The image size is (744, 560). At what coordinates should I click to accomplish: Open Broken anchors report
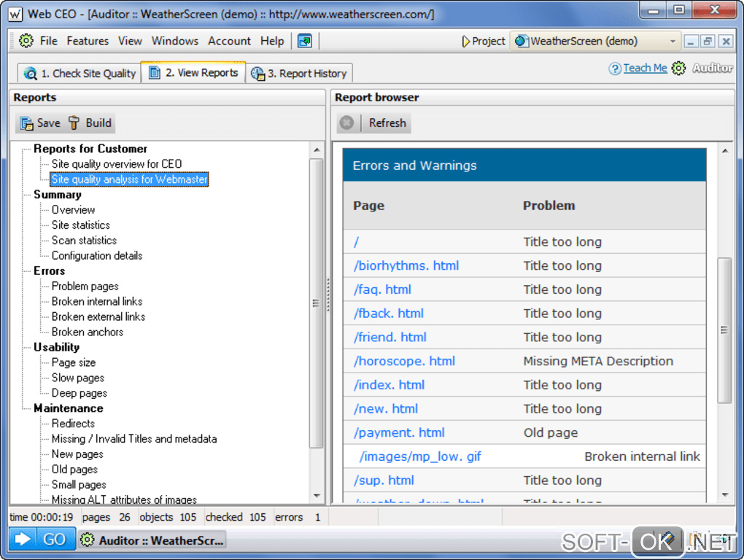[88, 332]
